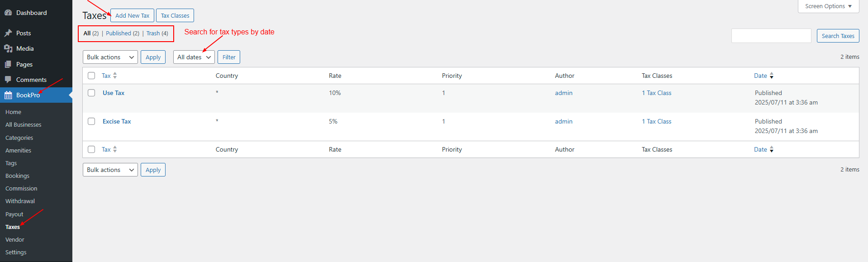Click the Add New Tax button
Image resolution: width=868 pixels, height=262 pixels.
pos(132,15)
